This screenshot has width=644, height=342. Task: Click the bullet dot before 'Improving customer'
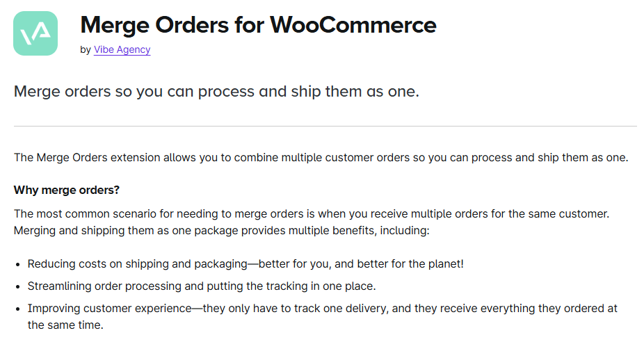click(17, 309)
